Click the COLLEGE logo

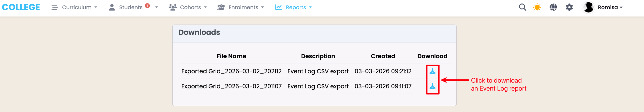coord(21,7)
